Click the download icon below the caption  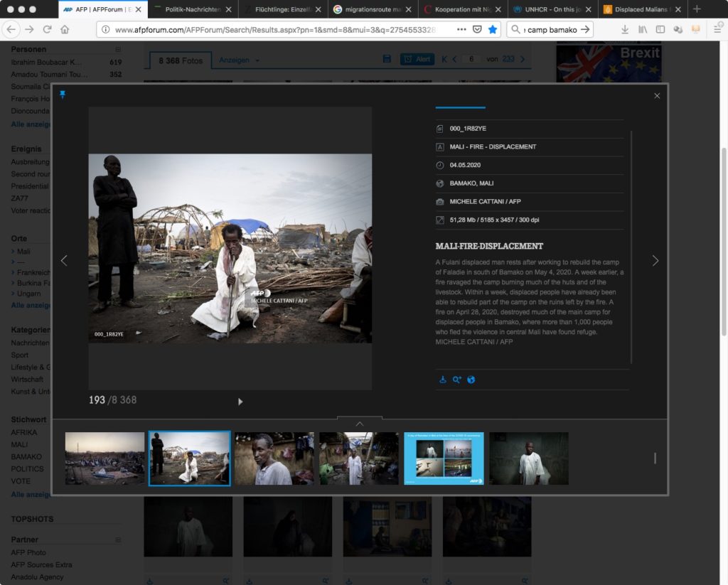[x=442, y=380]
